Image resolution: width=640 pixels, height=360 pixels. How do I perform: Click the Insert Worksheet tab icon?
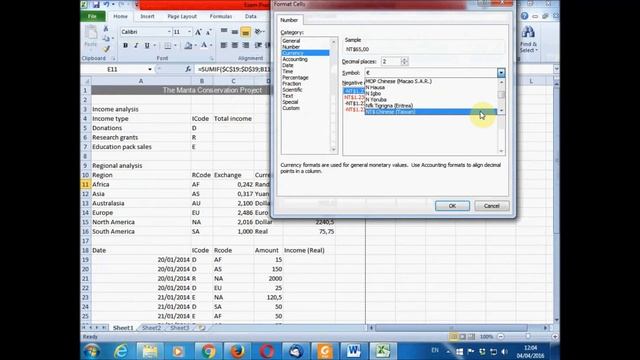(201, 328)
